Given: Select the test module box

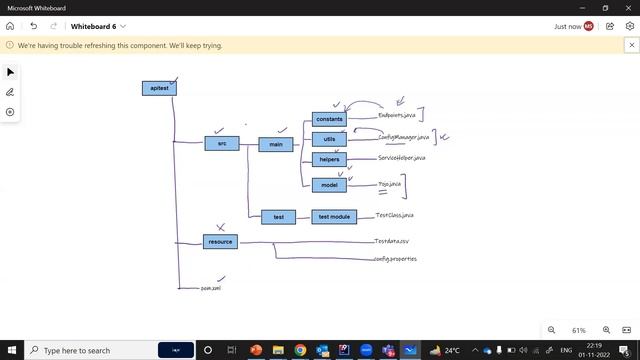Looking at the screenshot, I should (334, 217).
